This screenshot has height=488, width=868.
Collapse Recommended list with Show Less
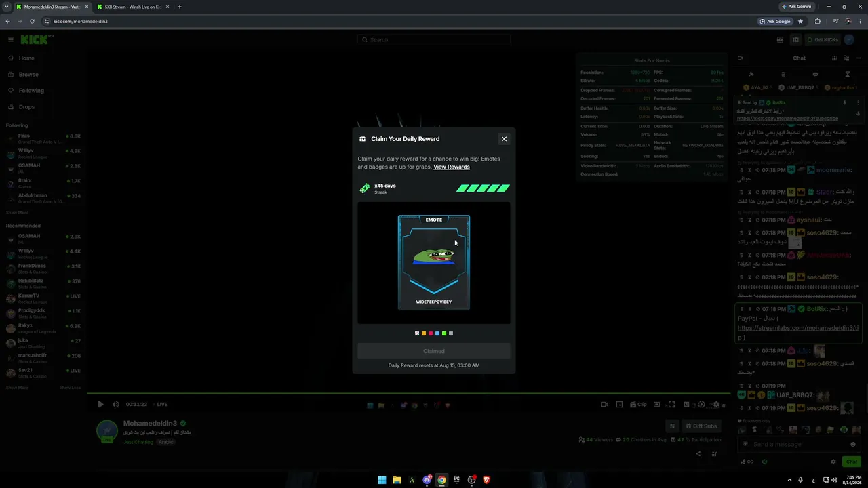[x=70, y=388]
